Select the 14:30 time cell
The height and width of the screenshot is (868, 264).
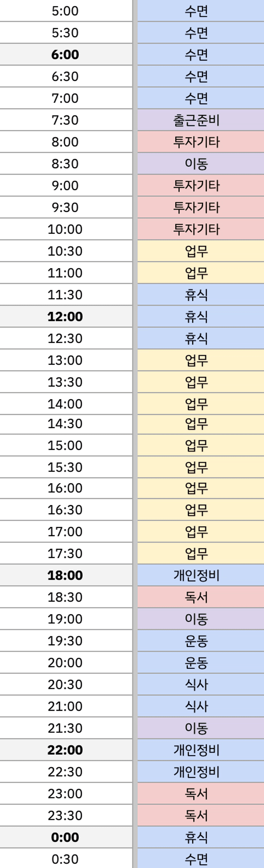[65, 424]
